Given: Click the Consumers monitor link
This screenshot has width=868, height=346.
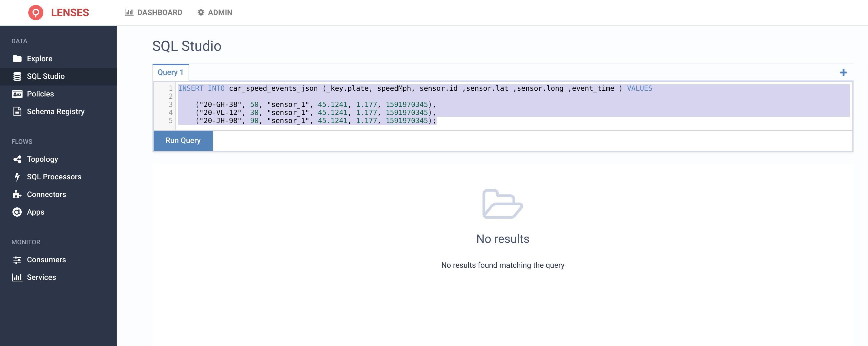Looking at the screenshot, I should pyautogui.click(x=46, y=259).
